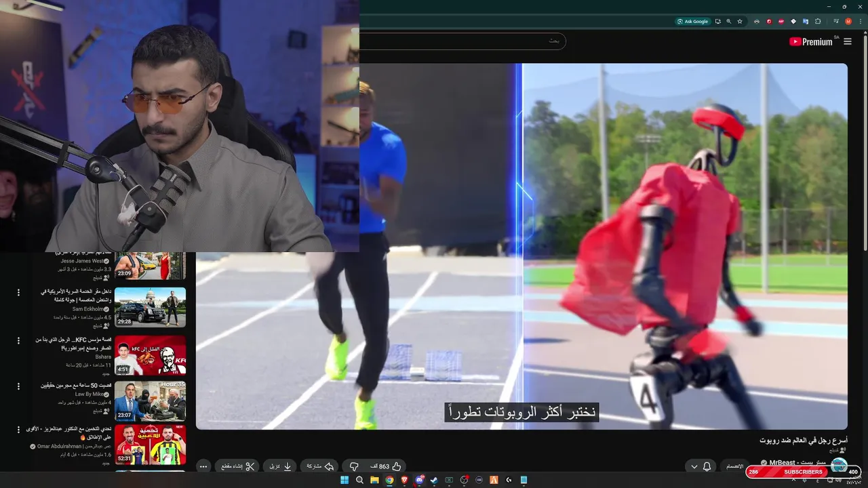Open the Extensions puzzle-piece menu

point(818,22)
